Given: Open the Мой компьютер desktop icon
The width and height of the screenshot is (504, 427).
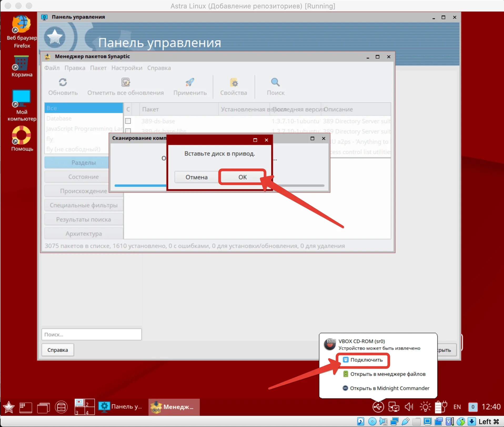Looking at the screenshot, I should coord(21,98).
